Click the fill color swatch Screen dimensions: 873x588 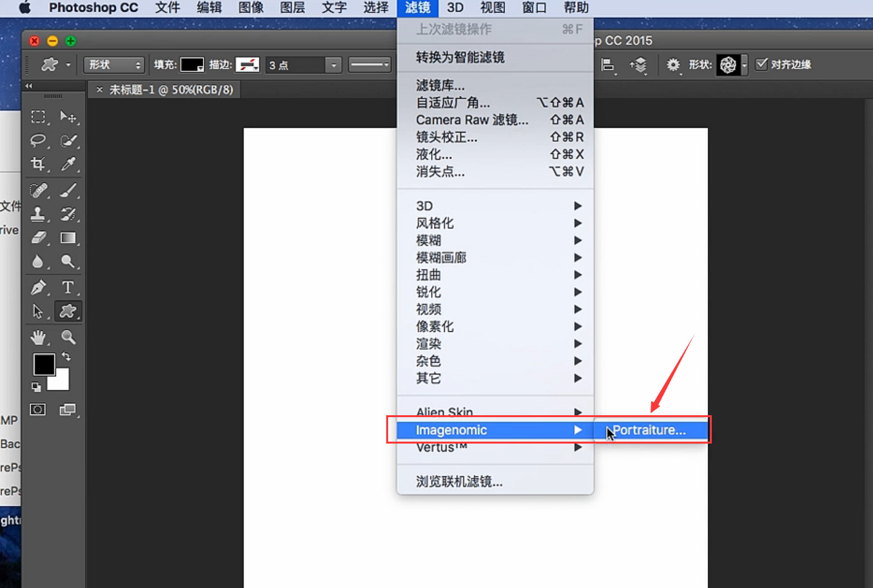tap(192, 64)
